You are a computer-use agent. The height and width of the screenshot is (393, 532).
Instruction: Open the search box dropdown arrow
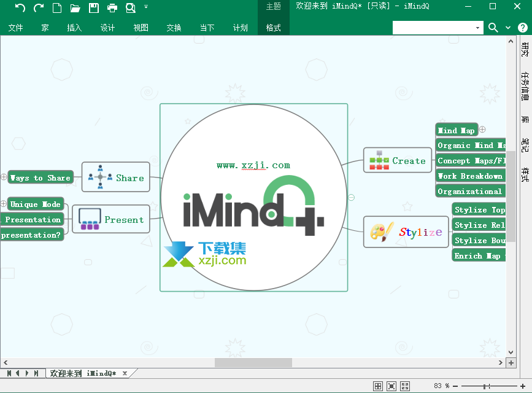click(x=478, y=28)
